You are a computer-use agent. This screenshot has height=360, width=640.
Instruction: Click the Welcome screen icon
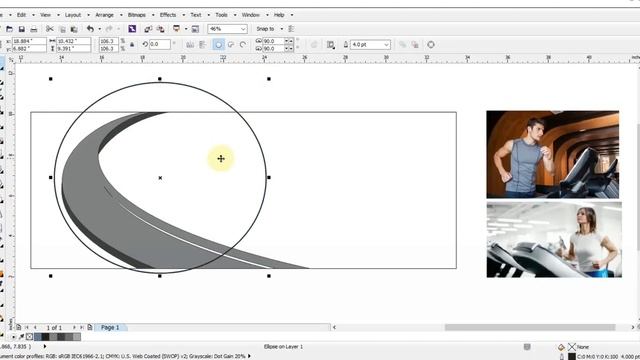point(195,29)
